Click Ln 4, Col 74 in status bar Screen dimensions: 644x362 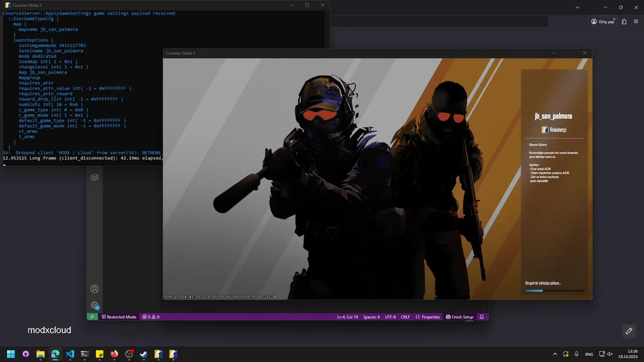coord(348,317)
